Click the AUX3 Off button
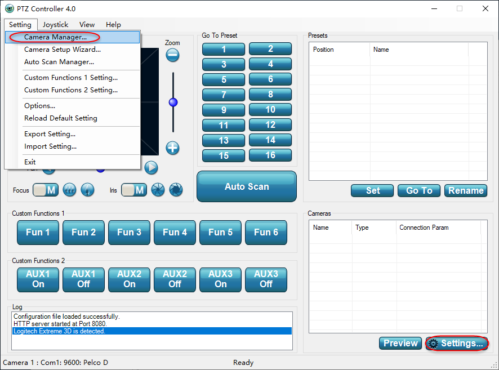Screen dimensions: 499x370 coord(266,279)
